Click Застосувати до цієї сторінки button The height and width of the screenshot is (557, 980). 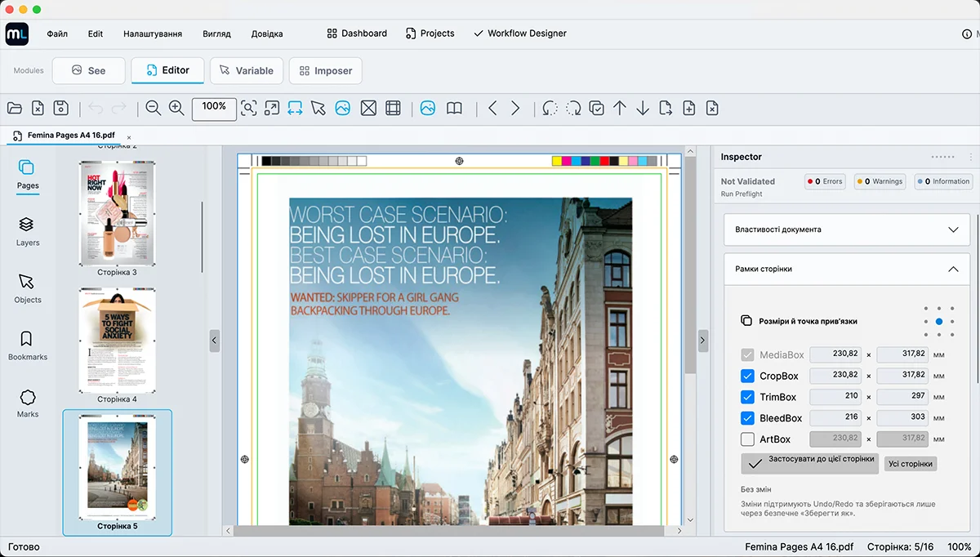[x=810, y=463]
